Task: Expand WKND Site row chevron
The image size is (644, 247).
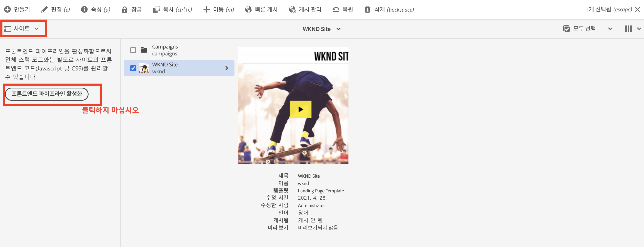Action: (227, 68)
